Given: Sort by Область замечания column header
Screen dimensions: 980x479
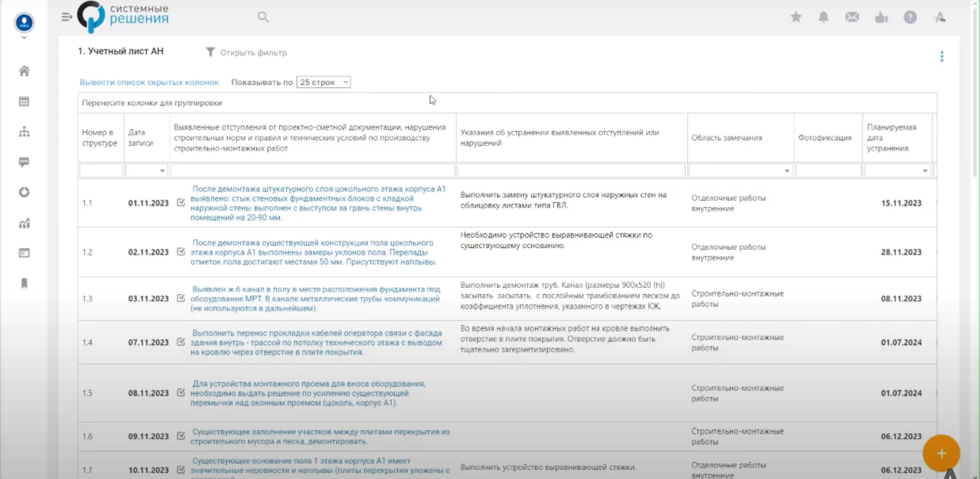Looking at the screenshot, I should [x=726, y=138].
